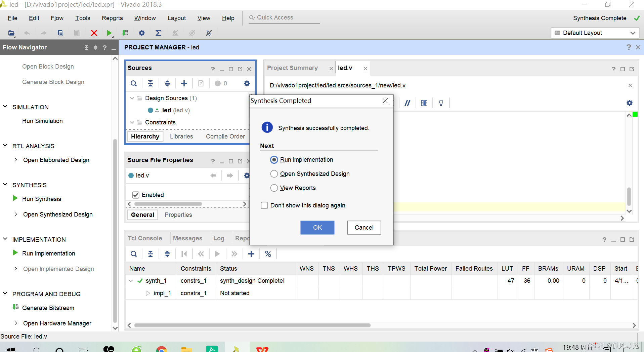Screen dimensions: 644x352
Task: Switch to the Compile Order tab
Action: point(225,136)
